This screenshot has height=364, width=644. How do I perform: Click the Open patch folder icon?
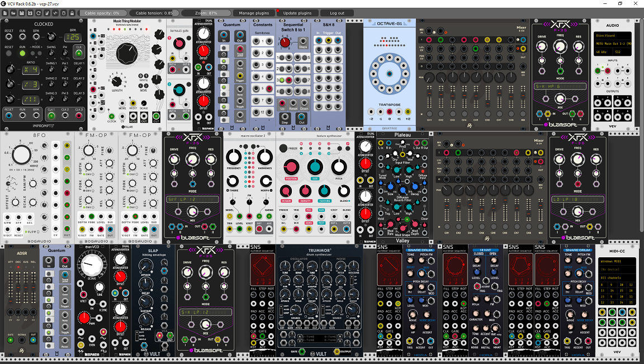[x=13, y=13]
